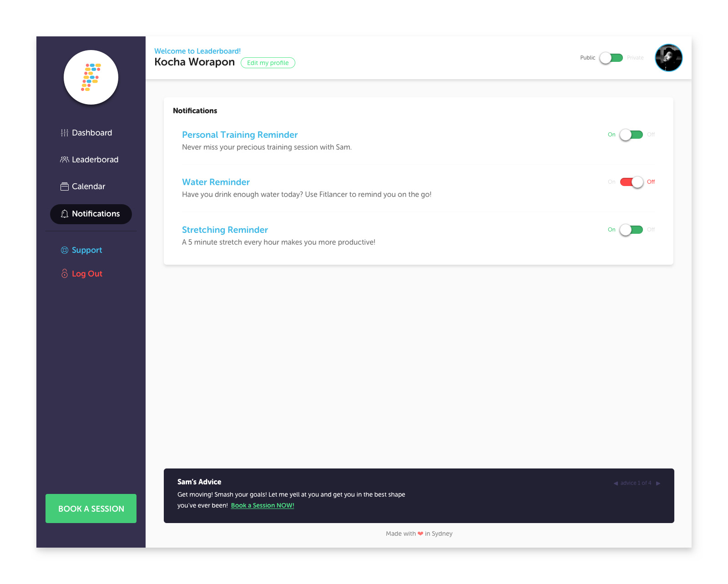Screen dimensions: 728x584
Task: Go back to the previous advice entry
Action: coord(616,483)
